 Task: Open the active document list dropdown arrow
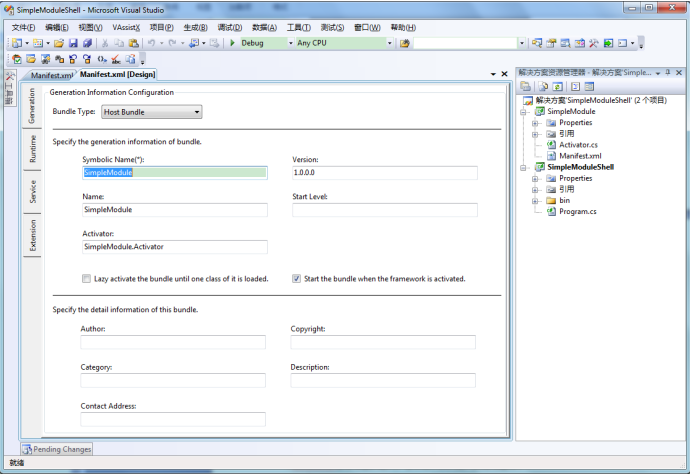pyautogui.click(x=493, y=74)
